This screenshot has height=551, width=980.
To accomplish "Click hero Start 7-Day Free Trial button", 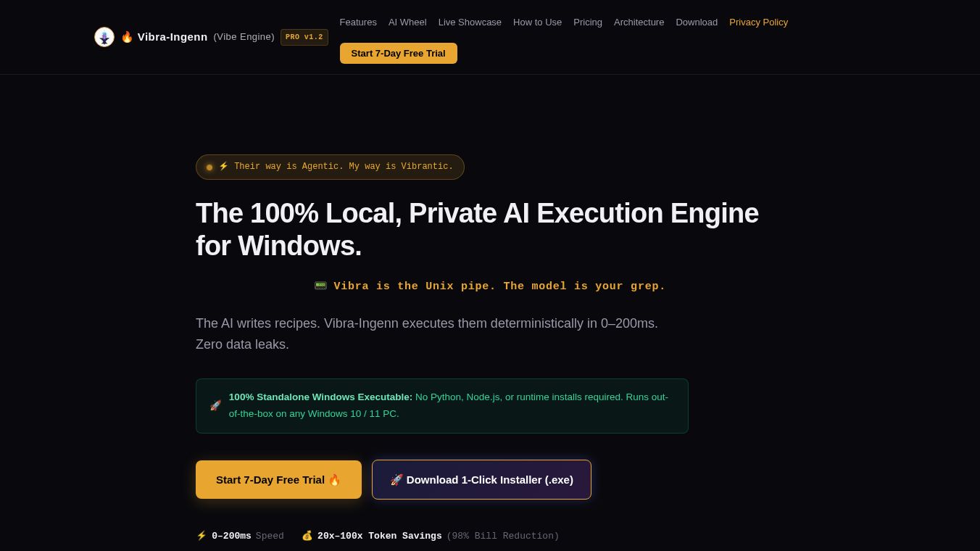I will [278, 479].
